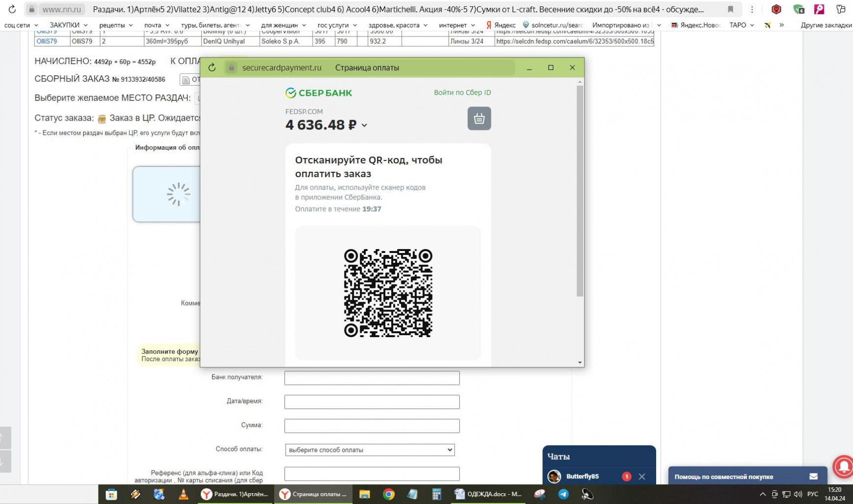Click the envelope icon in help bar
The image size is (853, 504).
click(813, 476)
